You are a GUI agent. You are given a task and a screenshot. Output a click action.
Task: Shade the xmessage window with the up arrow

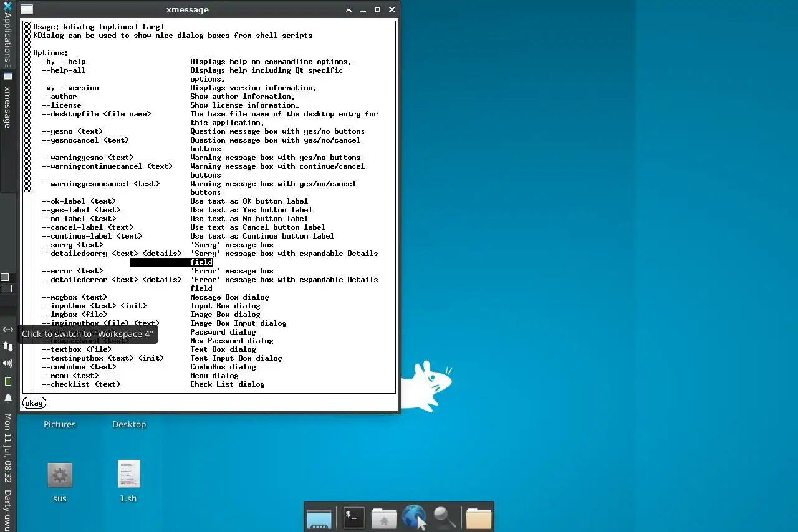349,10
